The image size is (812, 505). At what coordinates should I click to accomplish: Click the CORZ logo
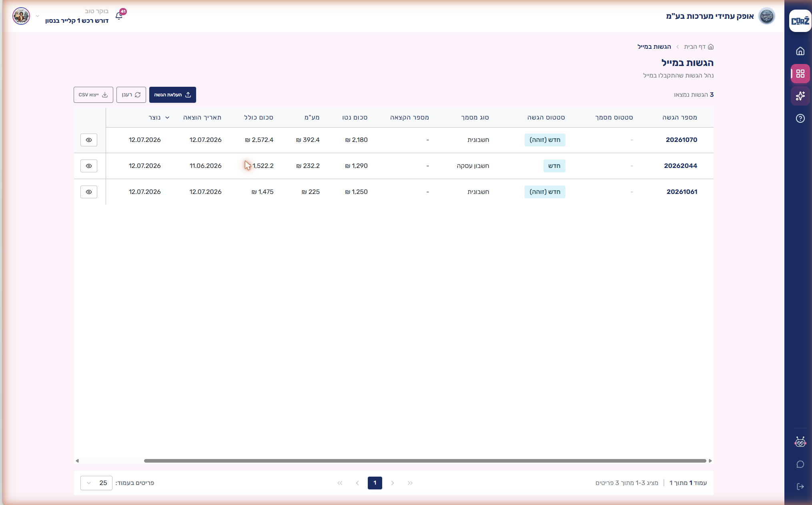click(x=800, y=21)
